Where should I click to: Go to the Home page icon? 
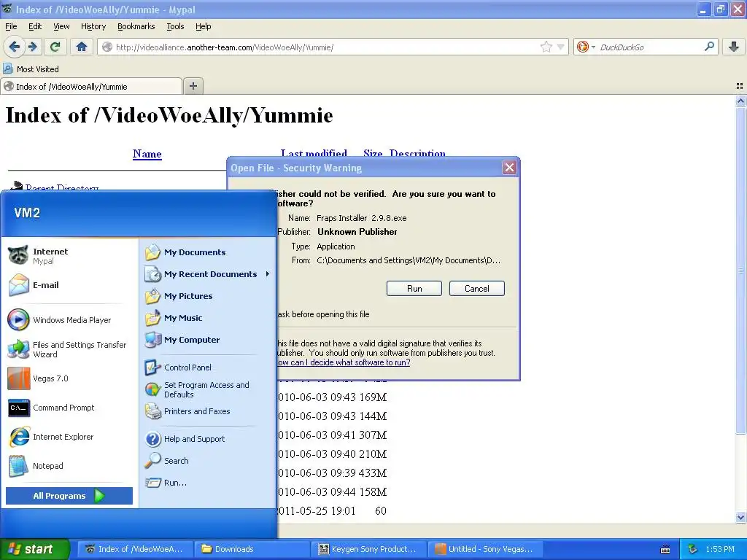pyautogui.click(x=82, y=47)
